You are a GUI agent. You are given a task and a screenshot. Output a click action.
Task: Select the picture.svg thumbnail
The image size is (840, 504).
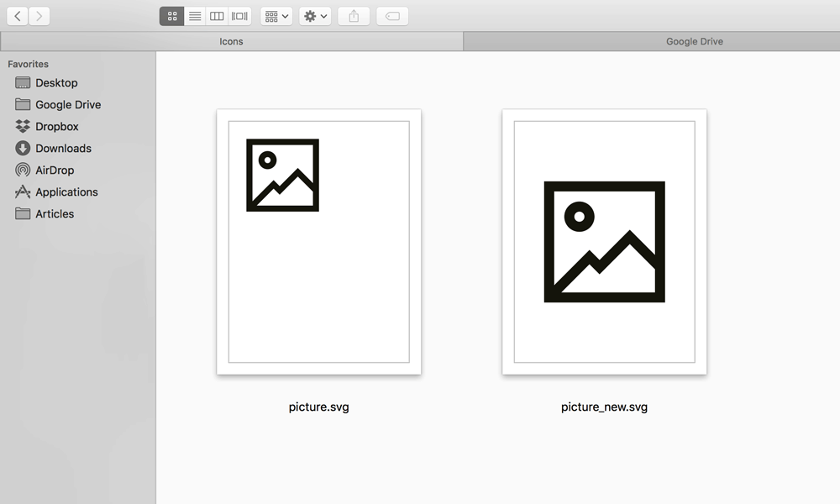tap(318, 242)
